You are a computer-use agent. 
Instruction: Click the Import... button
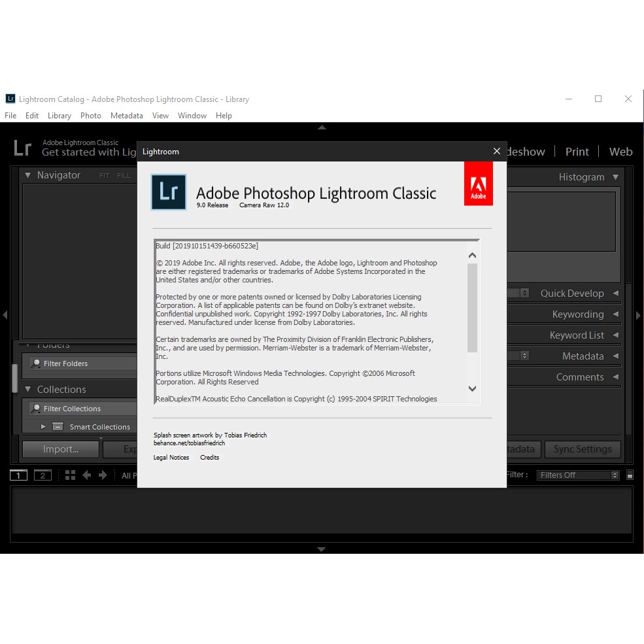coord(61,449)
